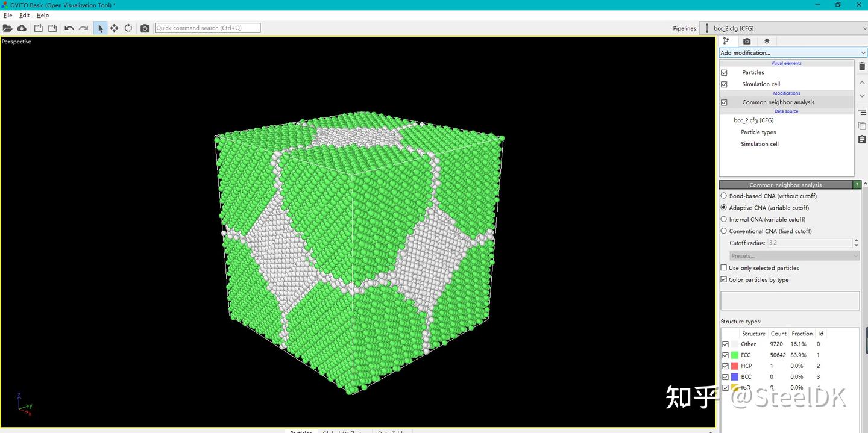The width and height of the screenshot is (868, 433).
Task: Open the Presets dropdown
Action: coord(794,255)
